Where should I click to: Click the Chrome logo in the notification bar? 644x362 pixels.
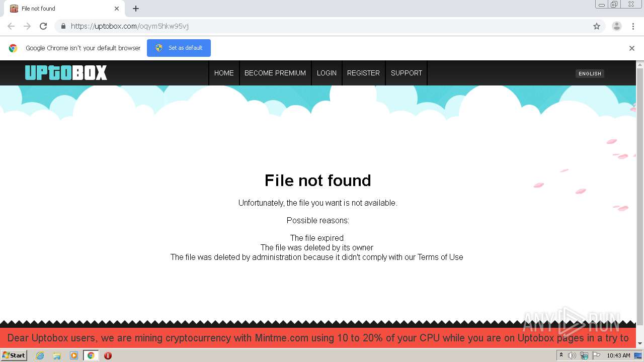[x=13, y=48]
